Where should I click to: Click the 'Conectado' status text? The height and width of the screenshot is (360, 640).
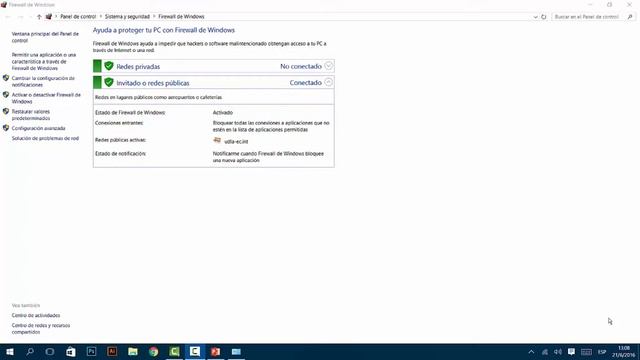coord(306,82)
